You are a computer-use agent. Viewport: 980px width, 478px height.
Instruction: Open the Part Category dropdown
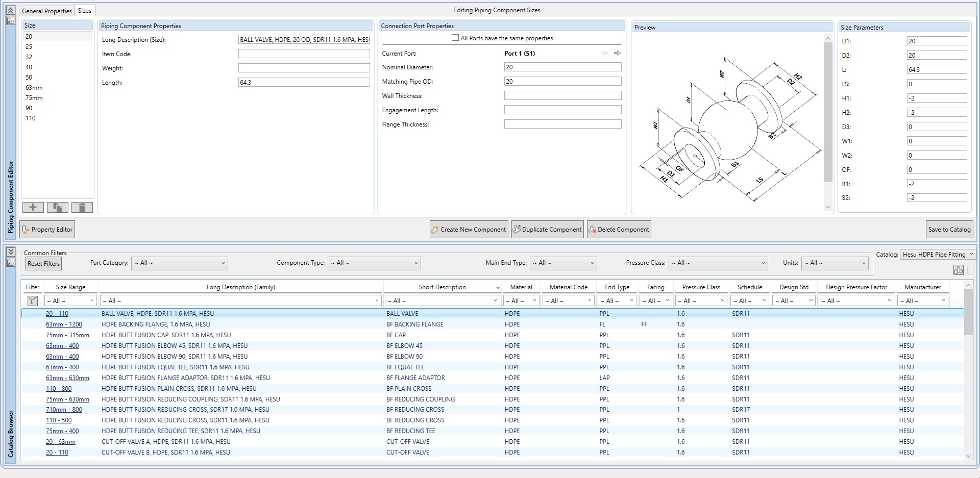pos(179,263)
